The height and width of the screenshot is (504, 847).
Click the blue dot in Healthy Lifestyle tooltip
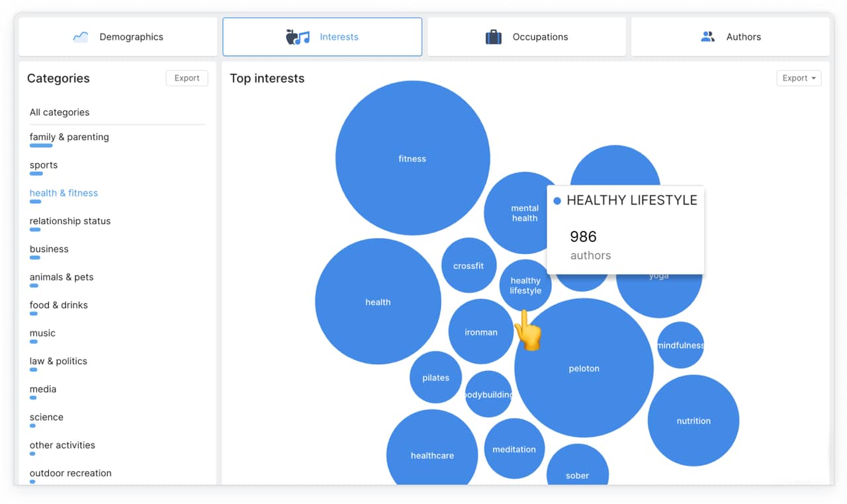point(557,201)
